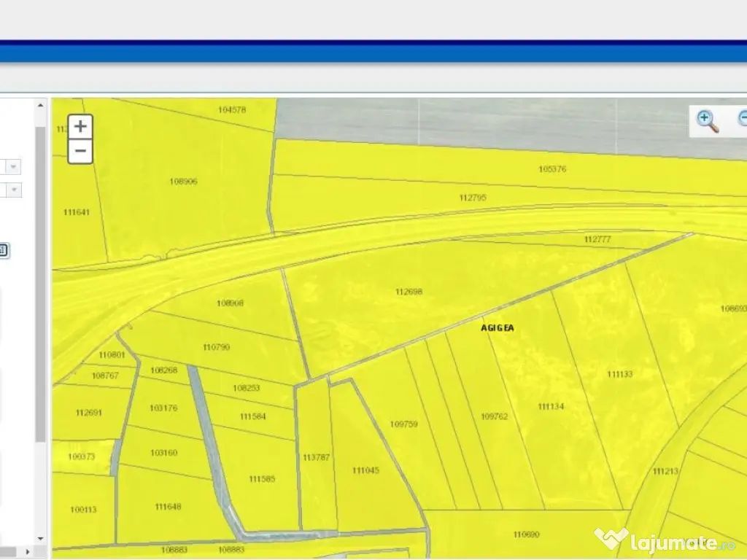Viewport: 747px width, 560px height.
Task: Select parcel 113787 on the map
Action: point(316,457)
